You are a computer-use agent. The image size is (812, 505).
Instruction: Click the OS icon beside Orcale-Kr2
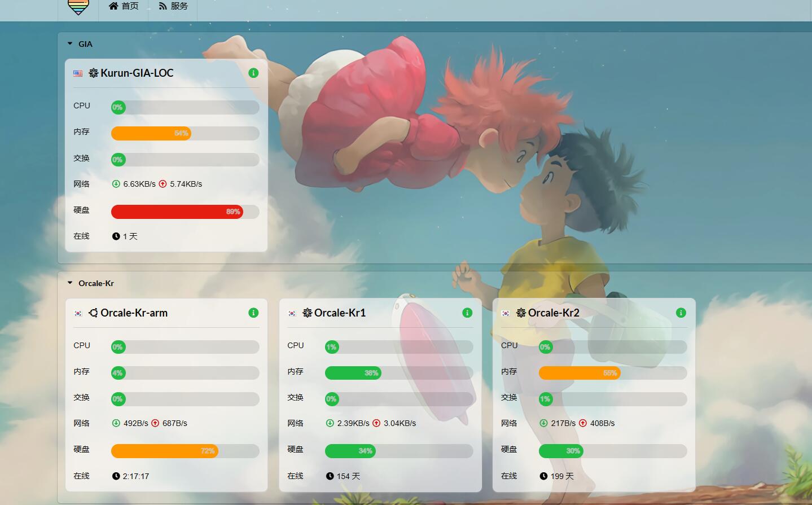click(521, 313)
